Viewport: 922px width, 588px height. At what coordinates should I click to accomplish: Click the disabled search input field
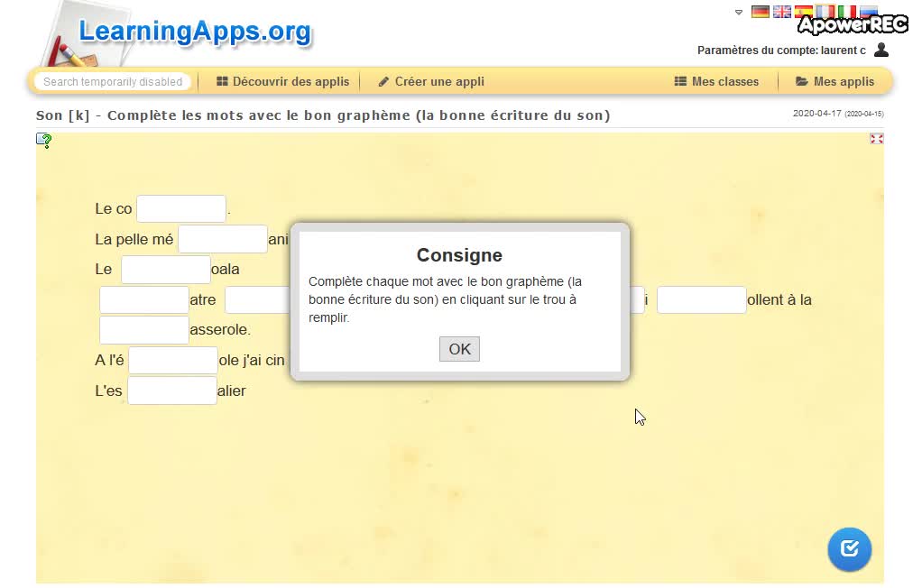113,81
